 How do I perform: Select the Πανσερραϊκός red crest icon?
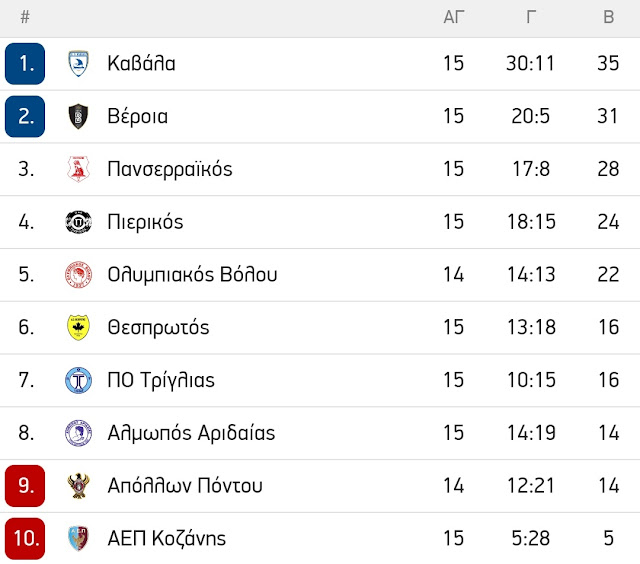(x=78, y=169)
